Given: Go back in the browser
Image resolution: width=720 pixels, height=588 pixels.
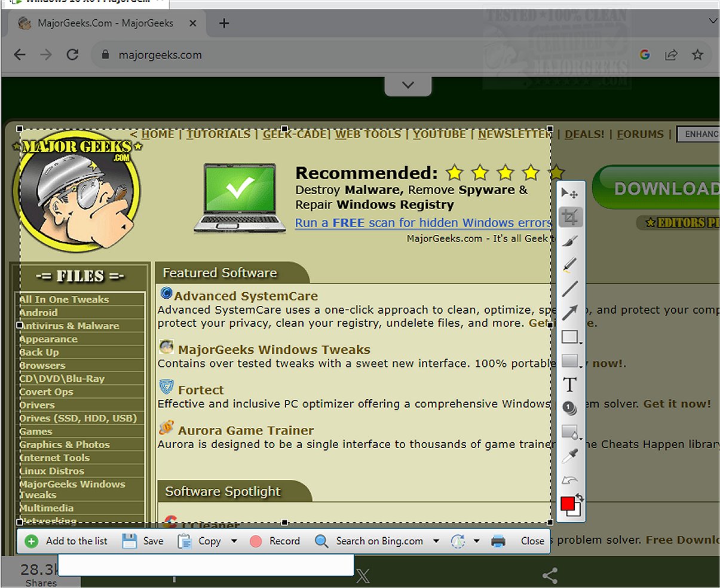Looking at the screenshot, I should point(20,54).
